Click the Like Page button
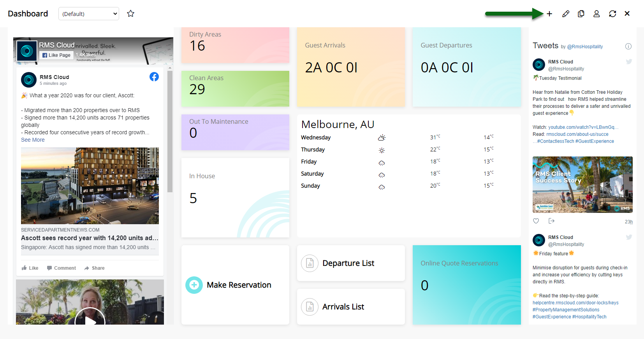Viewport: 644px width, 339px height. [56, 55]
